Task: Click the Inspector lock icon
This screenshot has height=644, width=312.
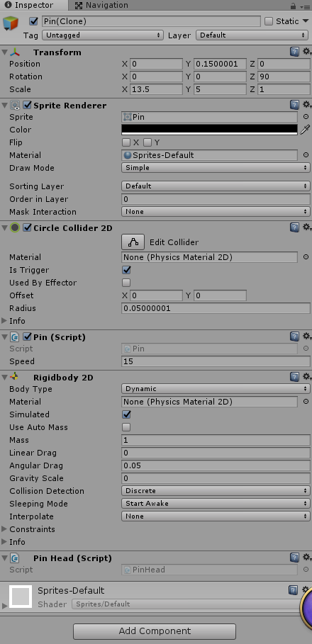Action: point(293,6)
